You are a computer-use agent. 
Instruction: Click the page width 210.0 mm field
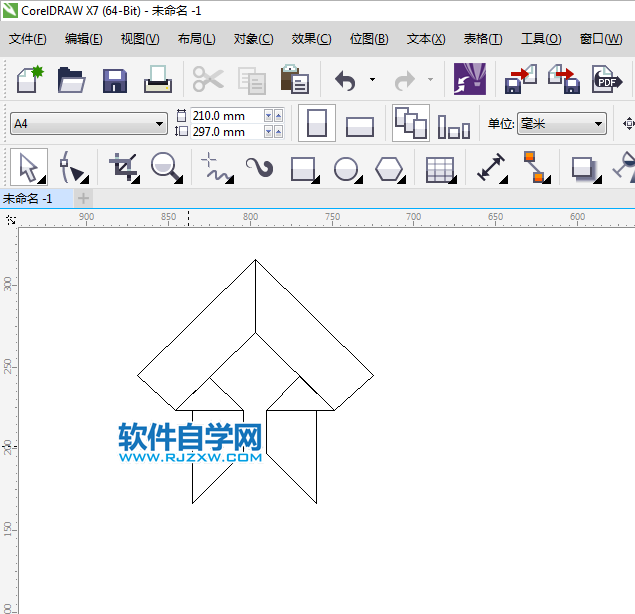click(x=225, y=116)
